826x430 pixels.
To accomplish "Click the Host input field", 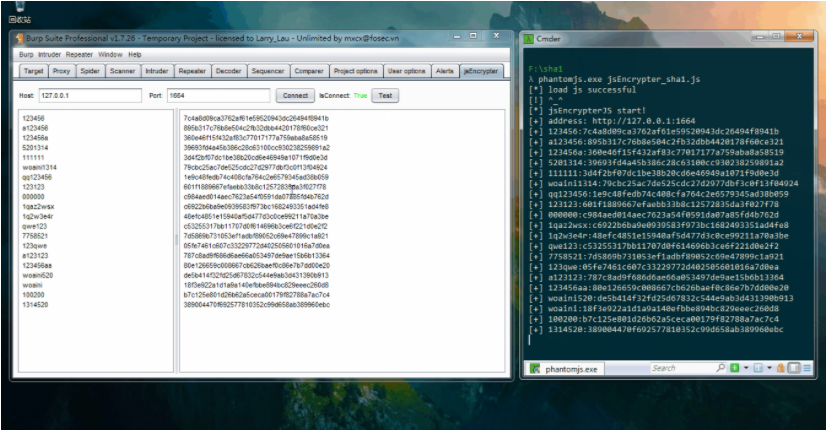I will [x=90, y=95].
